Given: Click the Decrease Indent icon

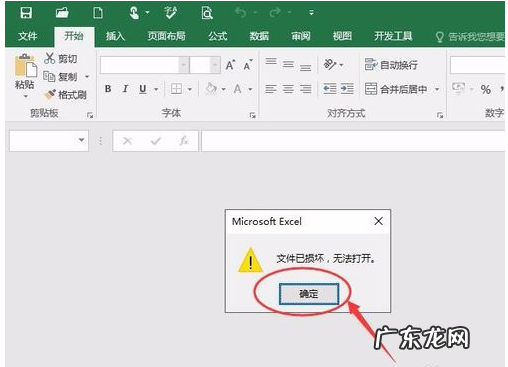Looking at the screenshot, I should pyautogui.click(x=330, y=89).
